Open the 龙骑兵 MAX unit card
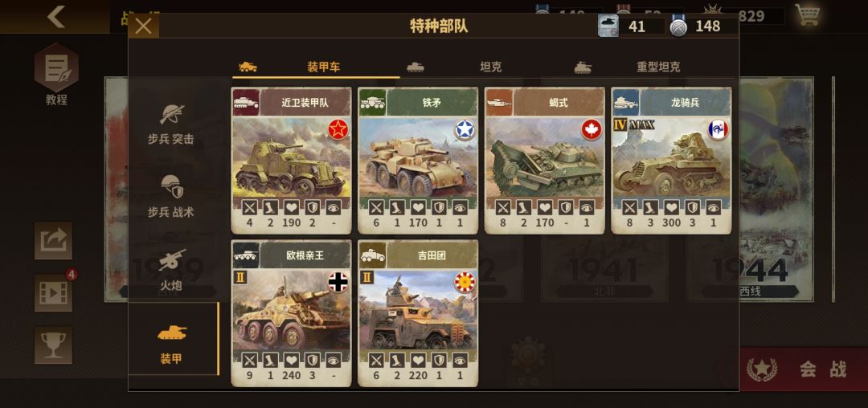 671,161
